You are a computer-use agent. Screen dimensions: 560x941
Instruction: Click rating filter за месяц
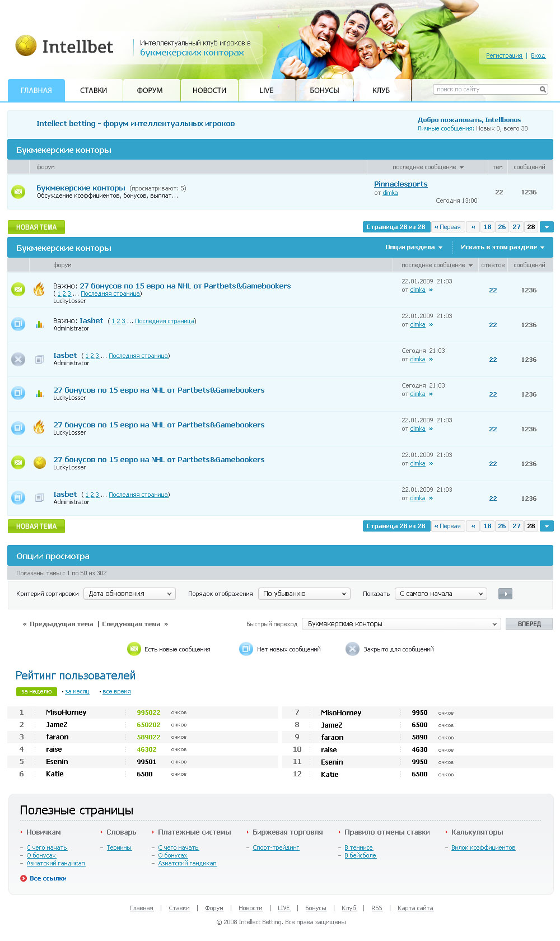coord(77,691)
